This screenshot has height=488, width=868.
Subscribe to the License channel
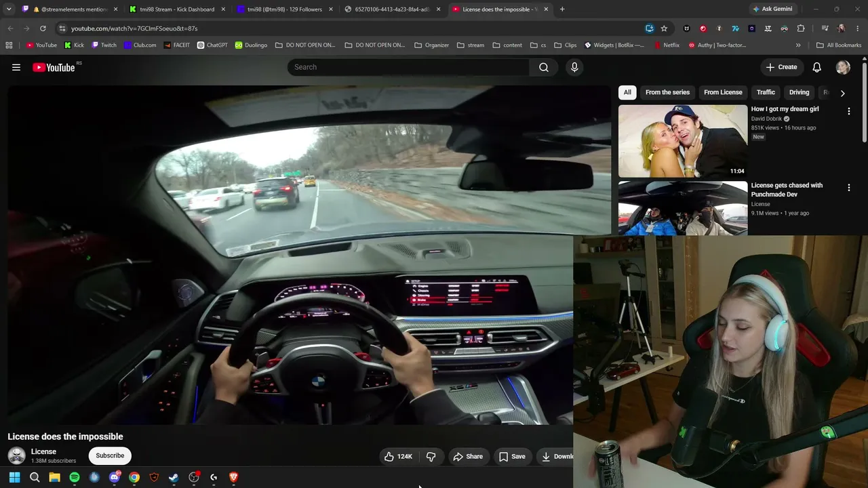pos(110,456)
